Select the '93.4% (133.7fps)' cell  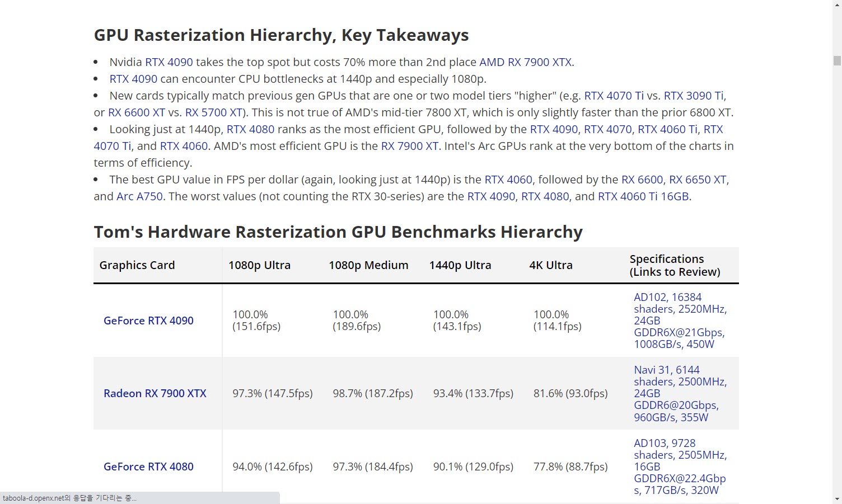(x=473, y=393)
